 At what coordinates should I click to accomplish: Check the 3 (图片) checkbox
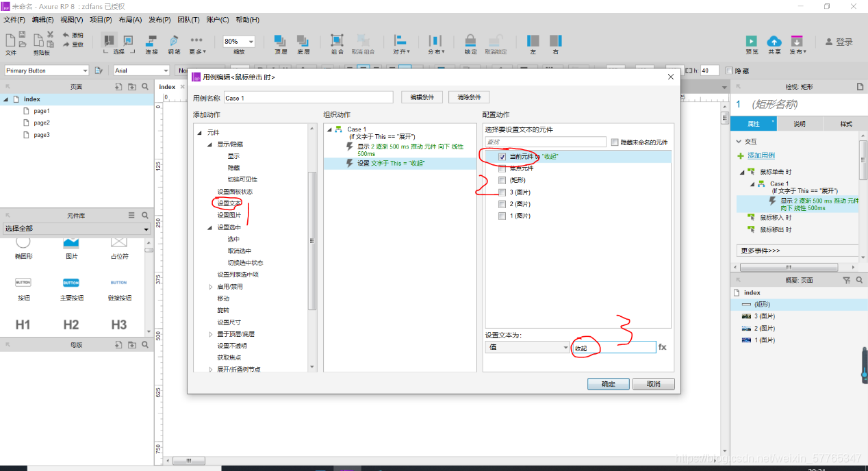pyautogui.click(x=502, y=192)
